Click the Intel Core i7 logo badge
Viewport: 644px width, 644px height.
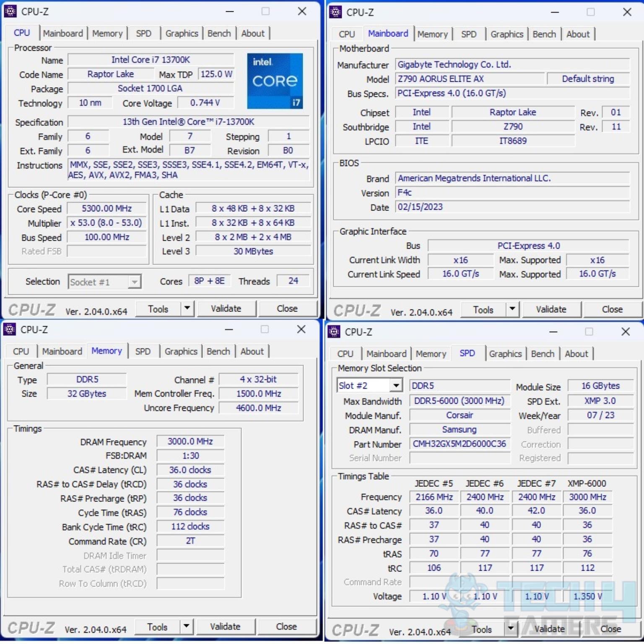[275, 80]
